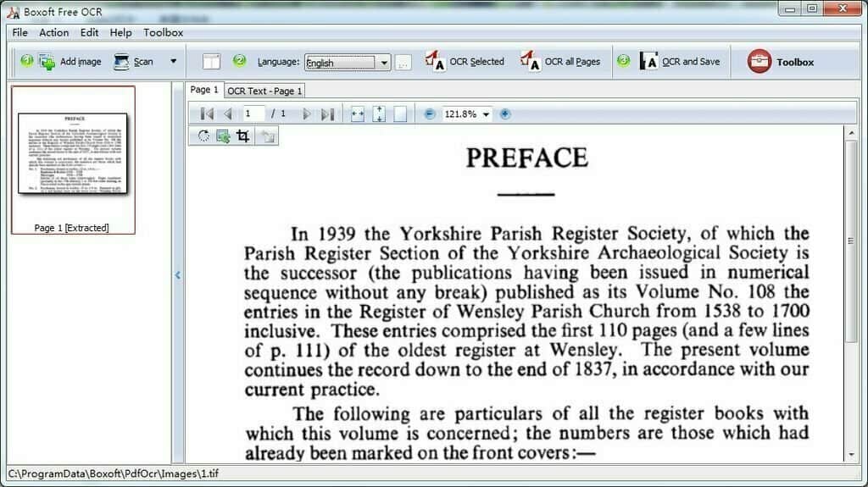Click the zoom in plus icon
Image resolution: width=868 pixels, height=487 pixels.
505,114
